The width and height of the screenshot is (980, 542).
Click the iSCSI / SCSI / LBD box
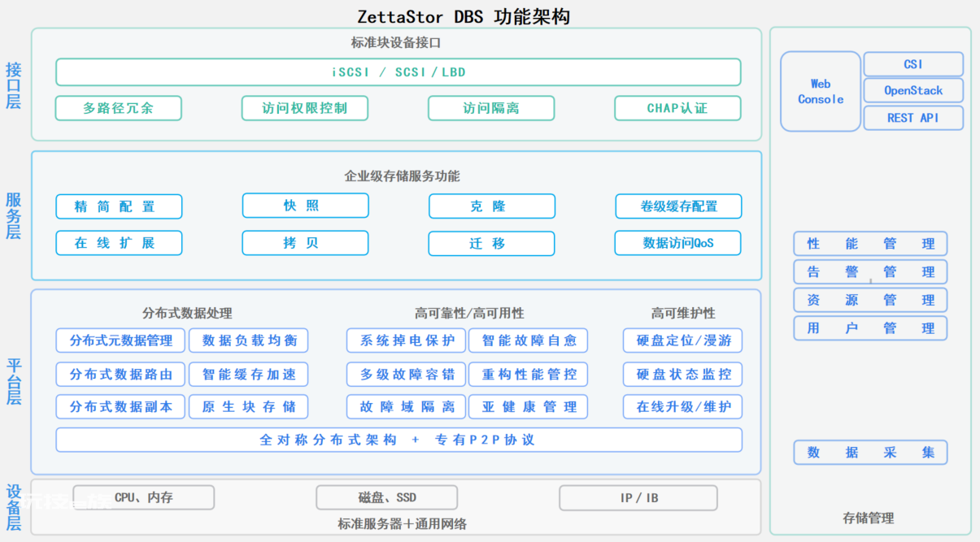click(x=399, y=72)
